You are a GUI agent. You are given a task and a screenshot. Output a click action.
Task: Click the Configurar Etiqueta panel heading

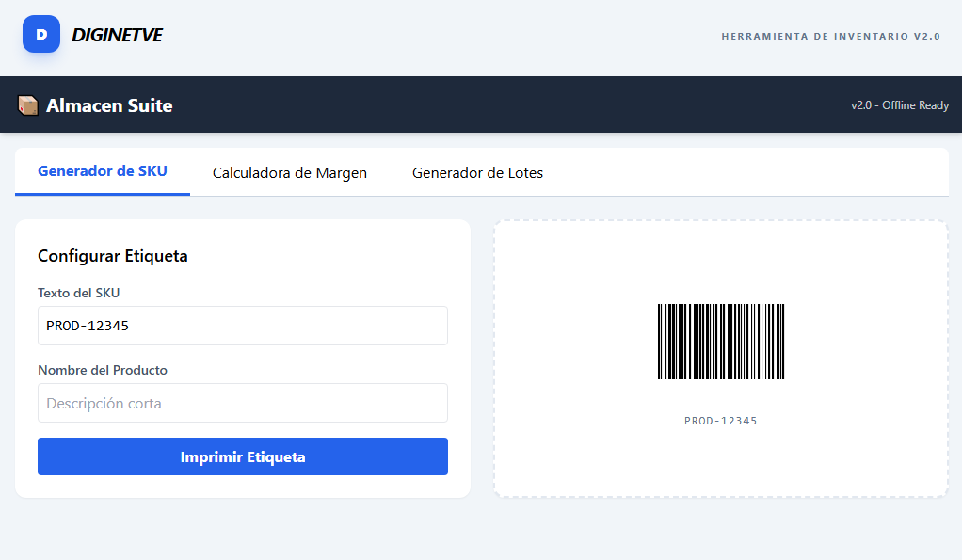112,255
